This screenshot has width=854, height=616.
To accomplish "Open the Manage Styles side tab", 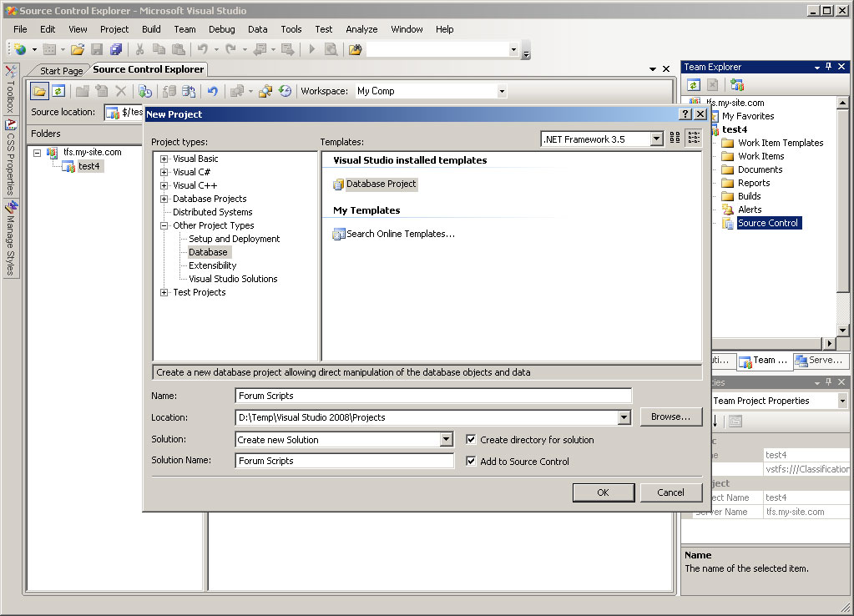I will (x=11, y=239).
